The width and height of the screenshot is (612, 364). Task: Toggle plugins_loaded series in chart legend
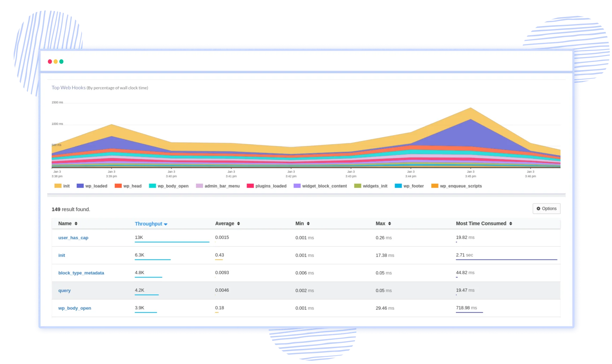click(x=267, y=186)
